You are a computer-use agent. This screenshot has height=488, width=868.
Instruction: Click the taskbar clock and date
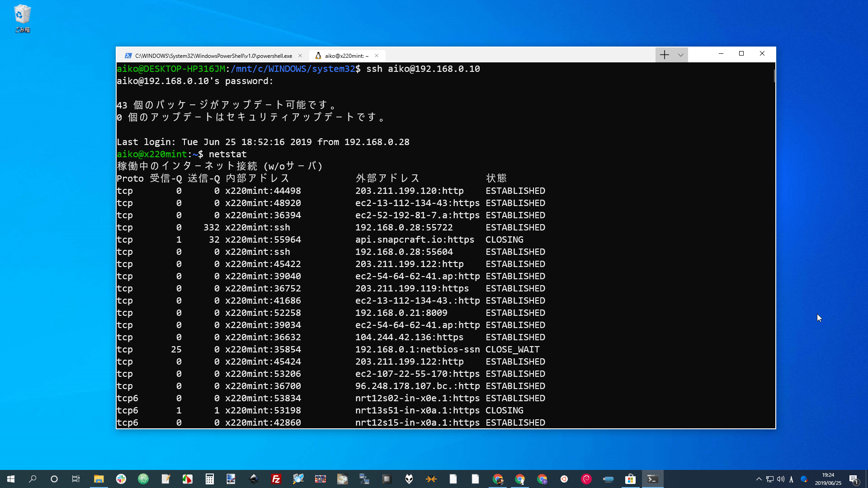[x=828, y=479]
